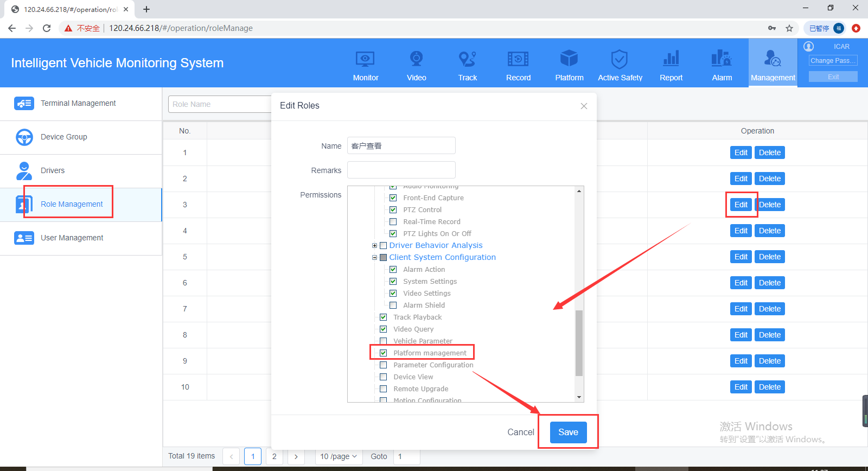Click the Exit button
The image size is (868, 471).
click(x=833, y=77)
